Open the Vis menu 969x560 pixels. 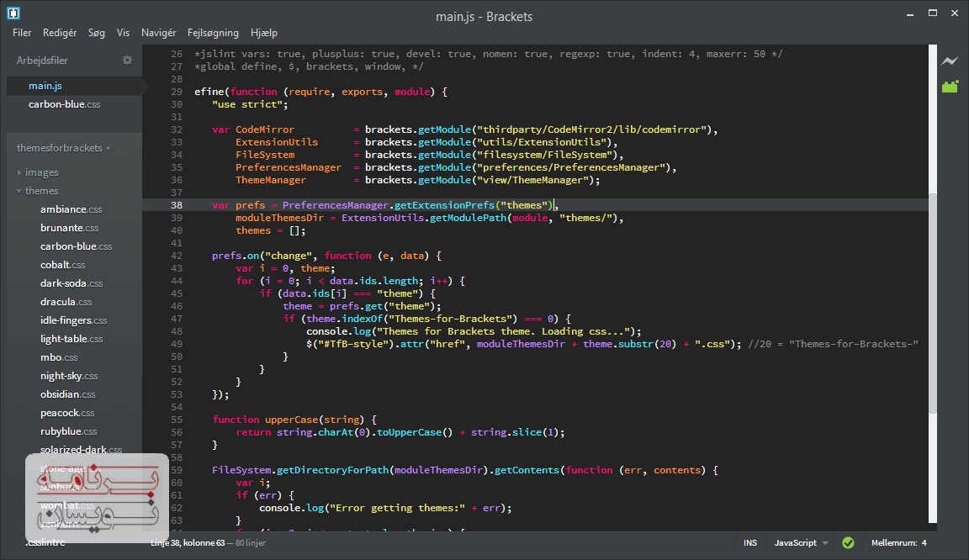(x=123, y=33)
